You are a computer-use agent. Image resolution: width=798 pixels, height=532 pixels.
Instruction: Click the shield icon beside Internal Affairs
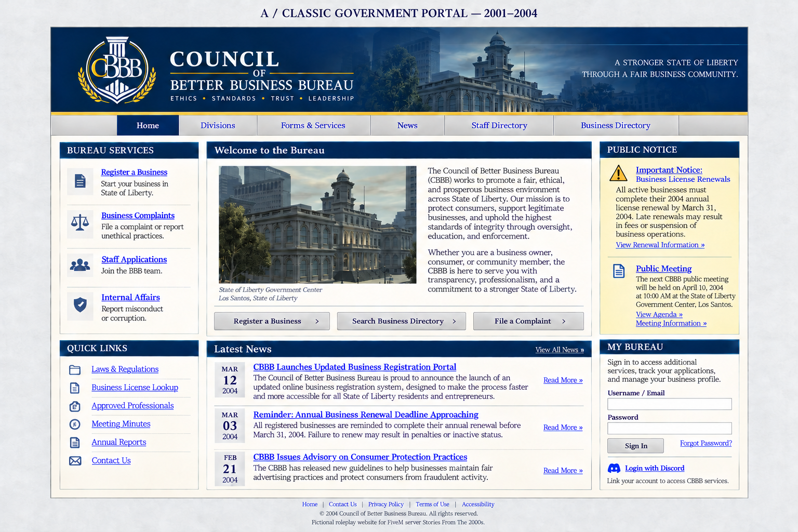tap(80, 305)
